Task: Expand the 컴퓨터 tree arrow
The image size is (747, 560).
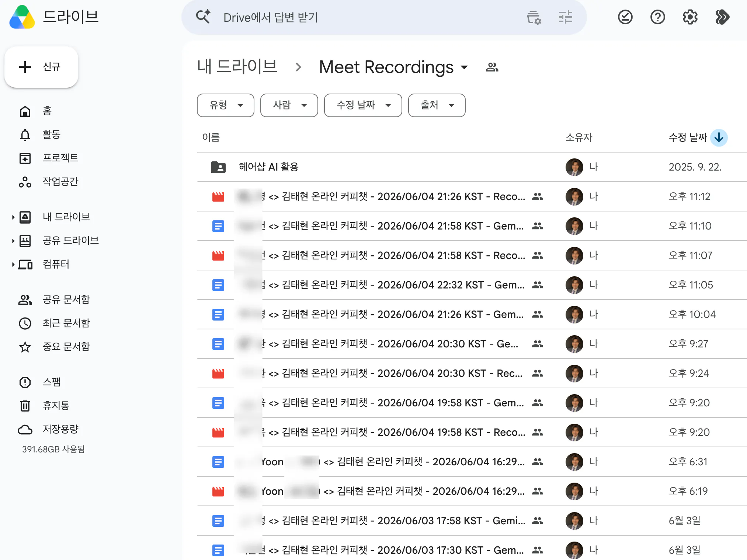Action: pyautogui.click(x=13, y=264)
